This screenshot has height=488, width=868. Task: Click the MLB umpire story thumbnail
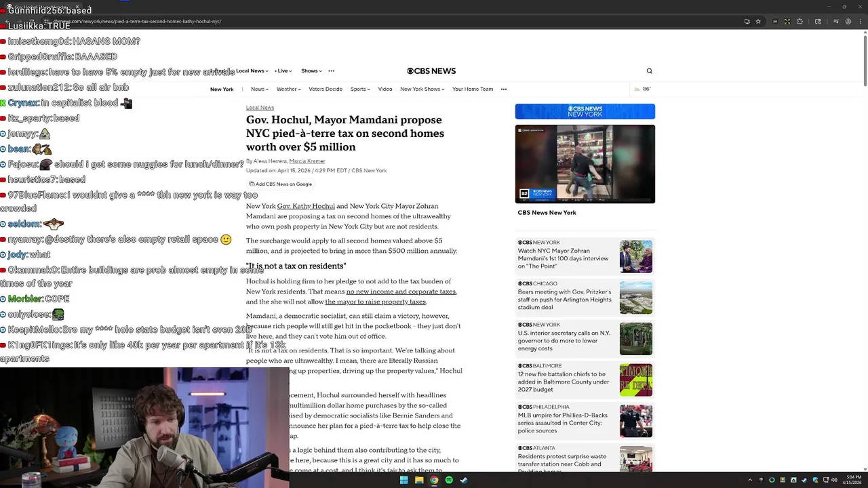coord(636,422)
